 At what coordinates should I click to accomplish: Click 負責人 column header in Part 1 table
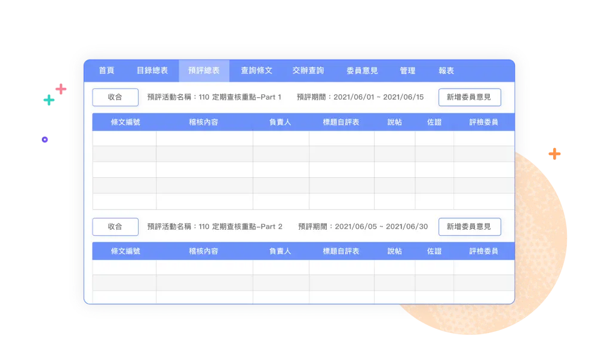click(280, 122)
